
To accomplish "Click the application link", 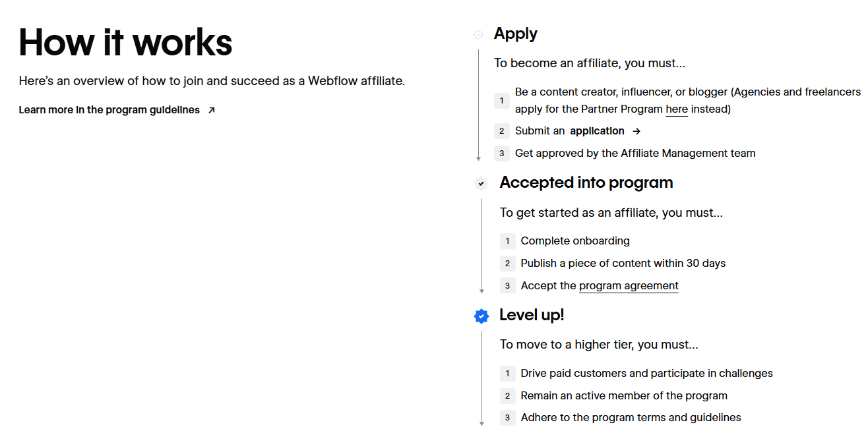I will [596, 130].
